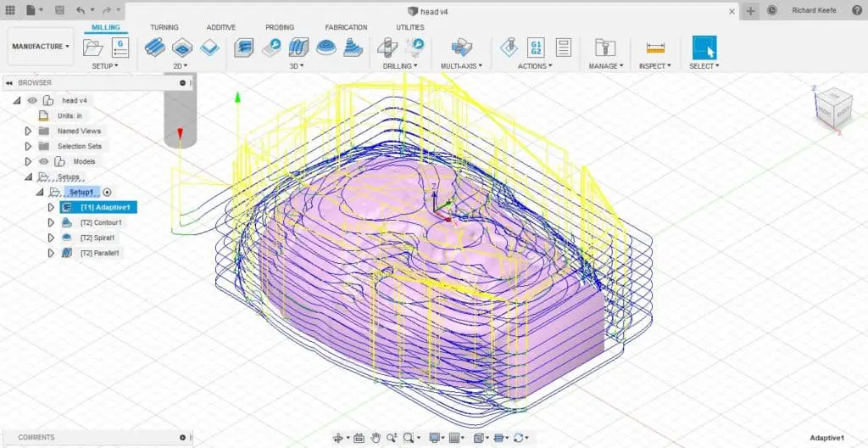Activate the Pan hand tool

click(x=376, y=438)
